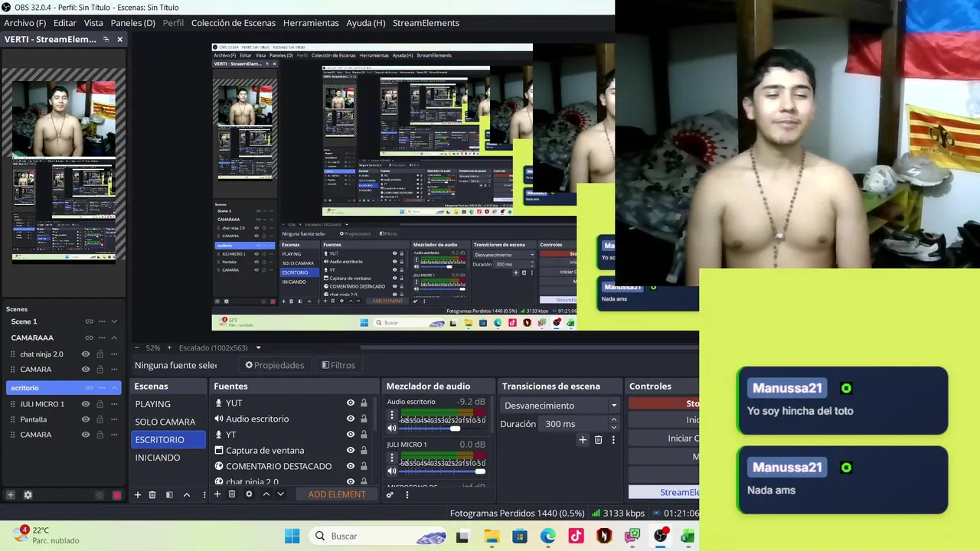Mute JULI MICRO 1 speaker icon
Viewport: 980px width, 551px height.
(x=392, y=471)
